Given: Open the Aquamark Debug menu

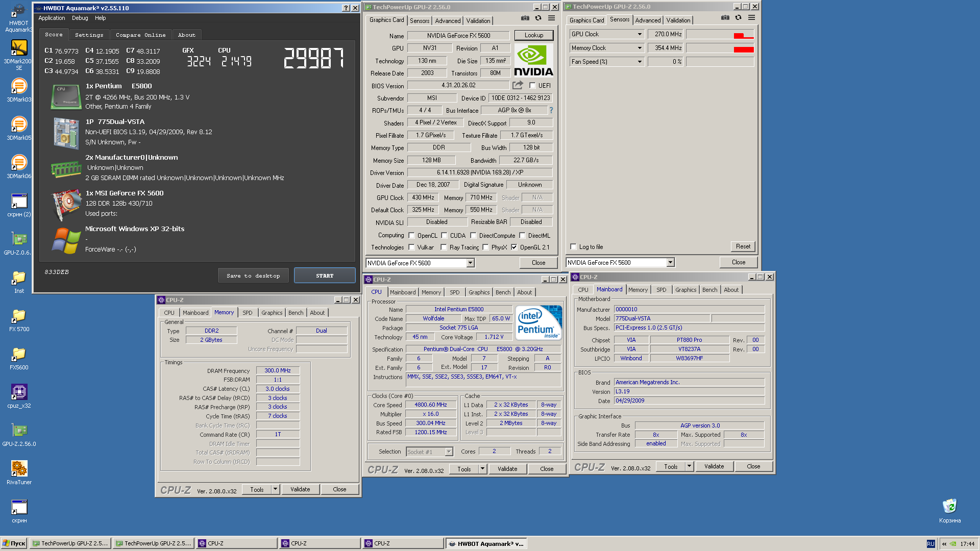Looking at the screenshot, I should click(x=80, y=18).
